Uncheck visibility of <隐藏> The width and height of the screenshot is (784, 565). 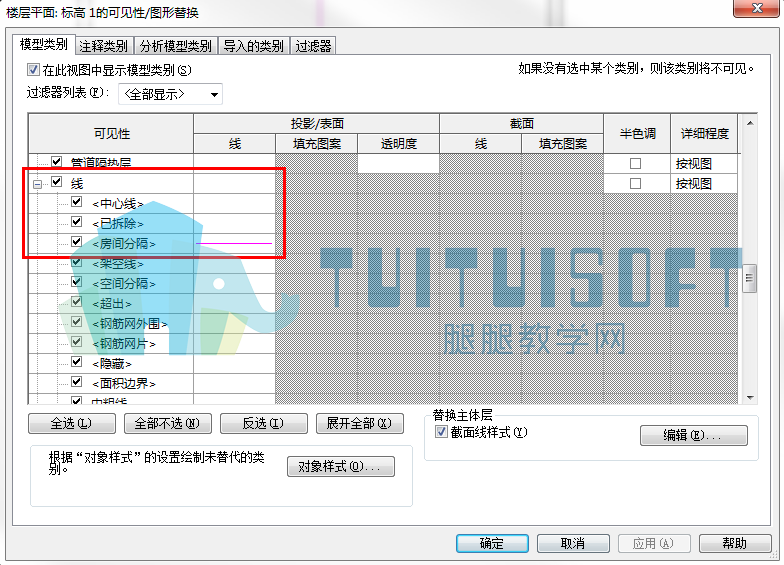click(76, 362)
